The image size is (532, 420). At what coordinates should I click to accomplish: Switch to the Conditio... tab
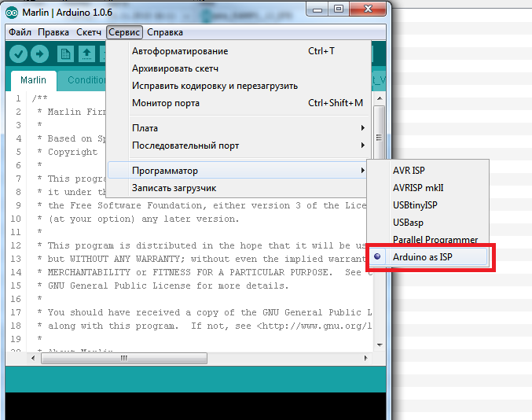click(x=83, y=80)
